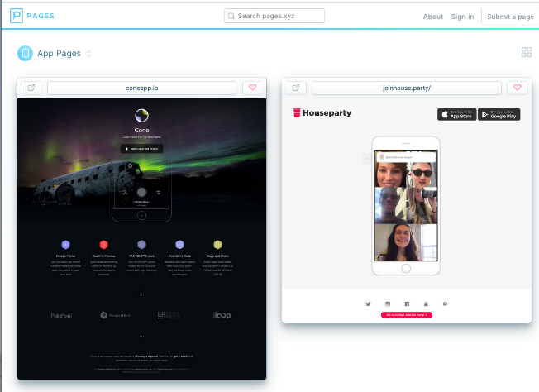Image resolution: width=539 pixels, height=392 pixels.
Task: Click the Houseparty Twitter icon
Action: [368, 304]
